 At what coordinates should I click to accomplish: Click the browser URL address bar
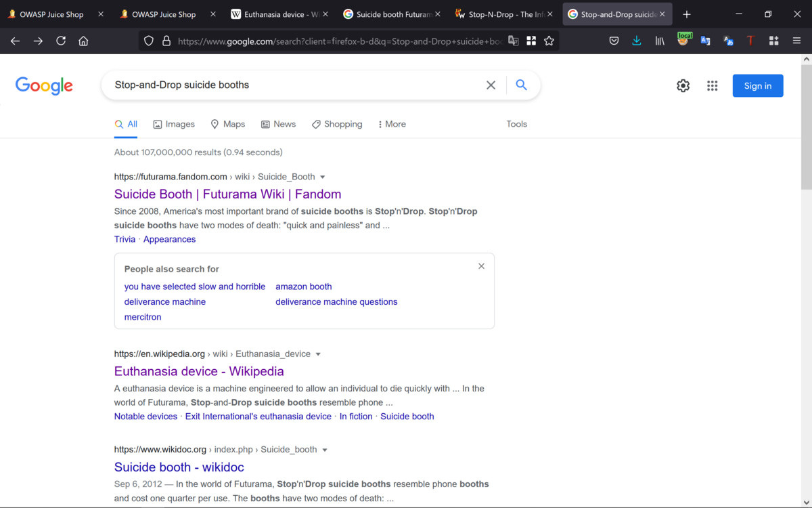coord(338,41)
